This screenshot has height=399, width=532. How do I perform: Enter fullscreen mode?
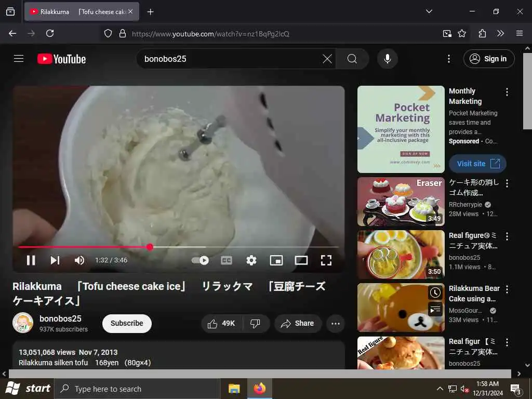click(x=326, y=260)
